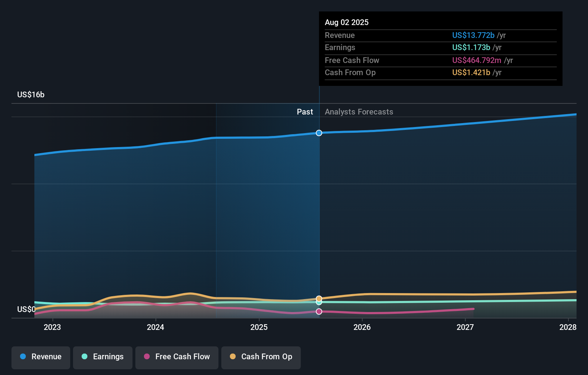Click the 'Analysts Forecasts' label
The height and width of the screenshot is (375, 588).
359,112
